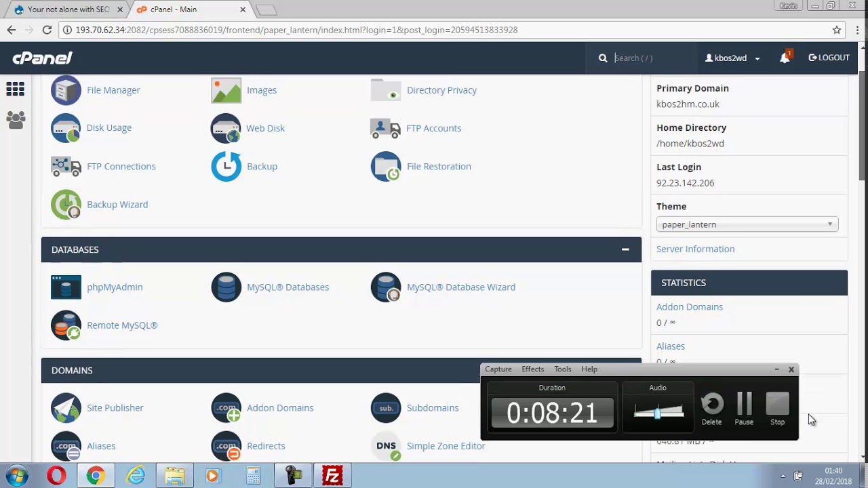The width and height of the screenshot is (868, 488).
Task: Open the Windows Start menu
Action: click(16, 476)
